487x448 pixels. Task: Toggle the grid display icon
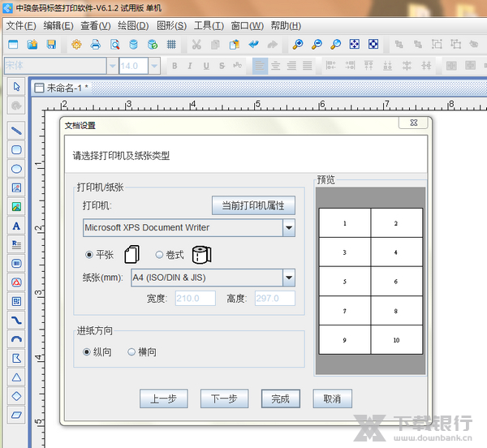(171, 45)
